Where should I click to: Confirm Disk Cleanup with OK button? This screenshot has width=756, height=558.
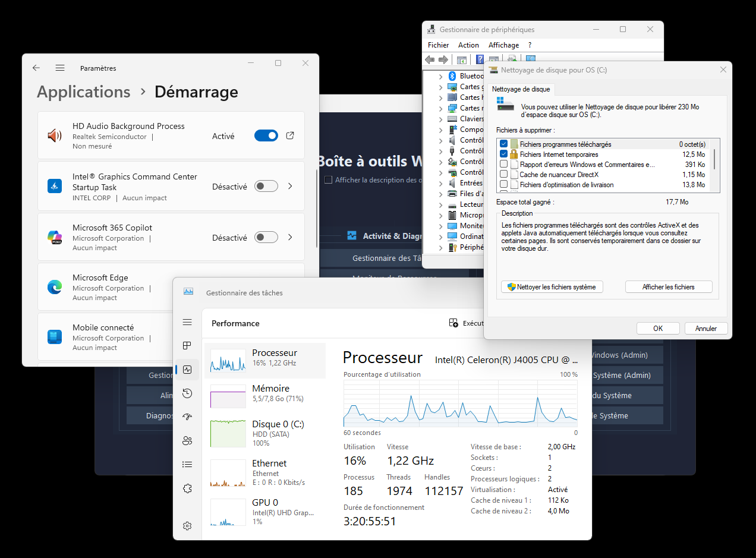click(x=658, y=328)
